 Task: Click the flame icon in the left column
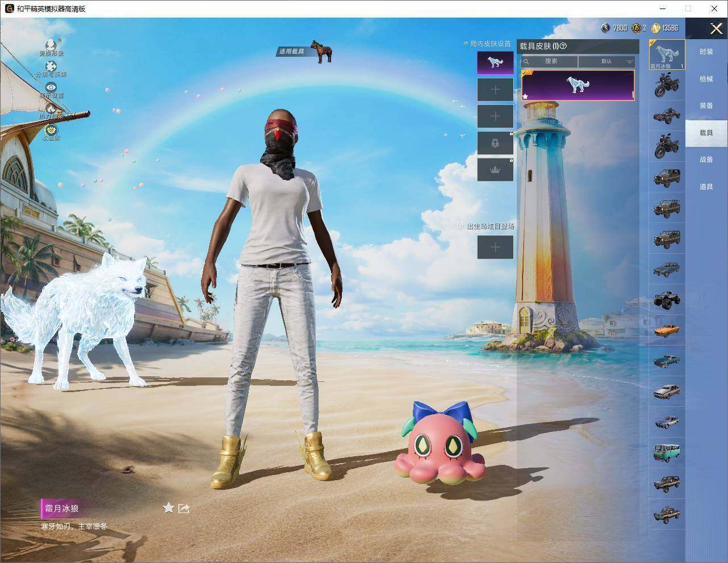coord(51,108)
